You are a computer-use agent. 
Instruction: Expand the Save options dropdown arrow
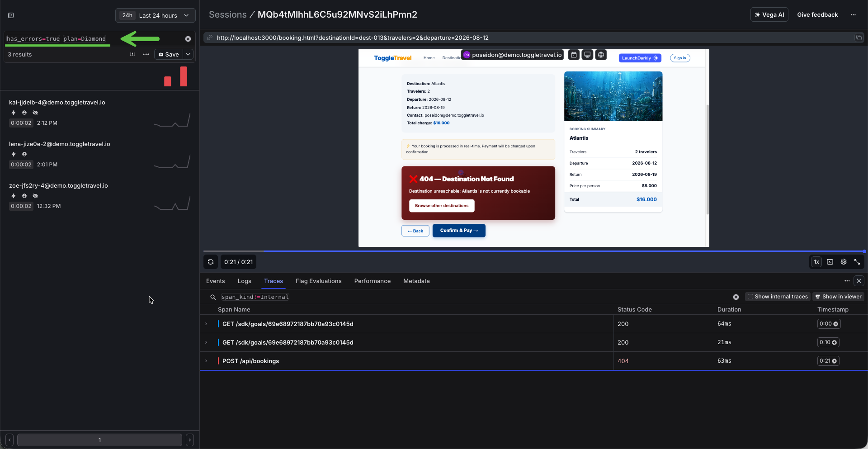189,54
